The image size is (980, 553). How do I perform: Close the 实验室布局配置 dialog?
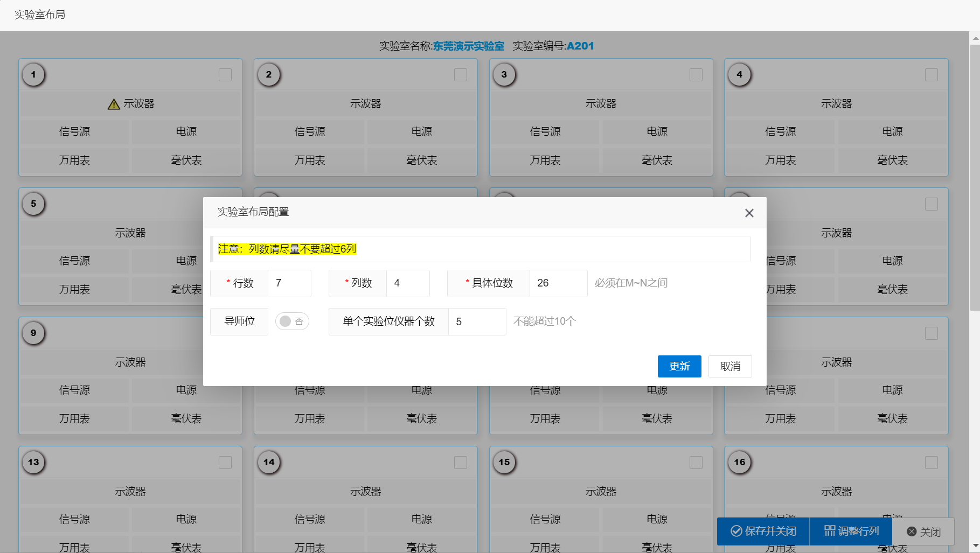749,213
